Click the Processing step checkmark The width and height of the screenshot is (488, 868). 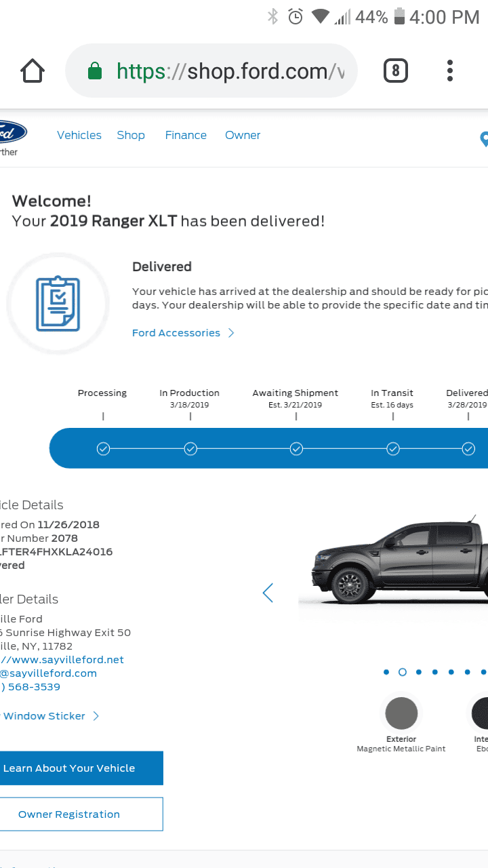pos(103,448)
